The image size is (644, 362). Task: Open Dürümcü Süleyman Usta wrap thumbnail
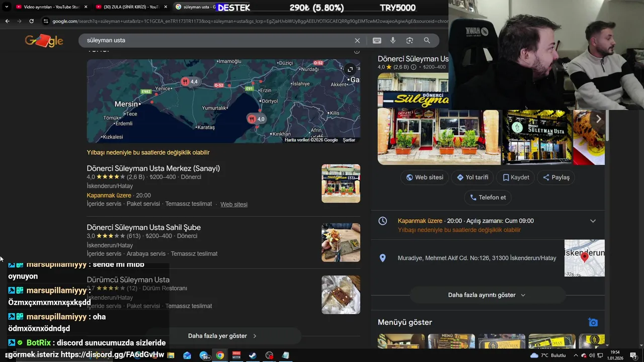(341, 295)
